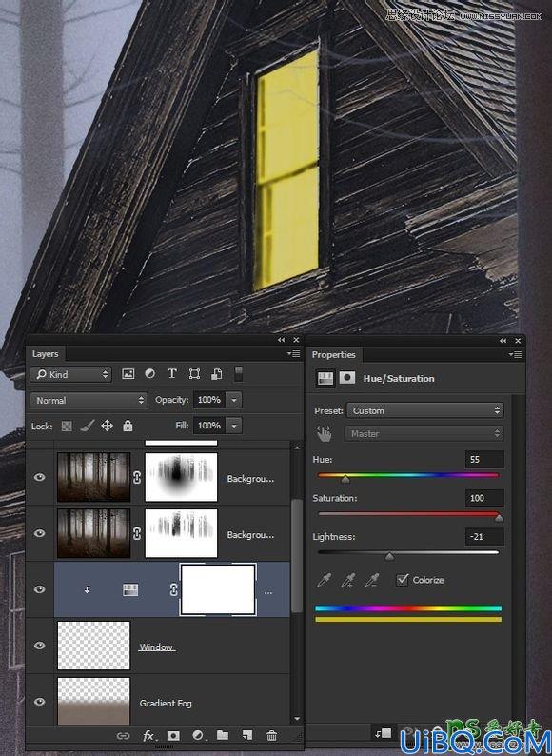Open the Preset Custom dropdown

tap(425, 410)
